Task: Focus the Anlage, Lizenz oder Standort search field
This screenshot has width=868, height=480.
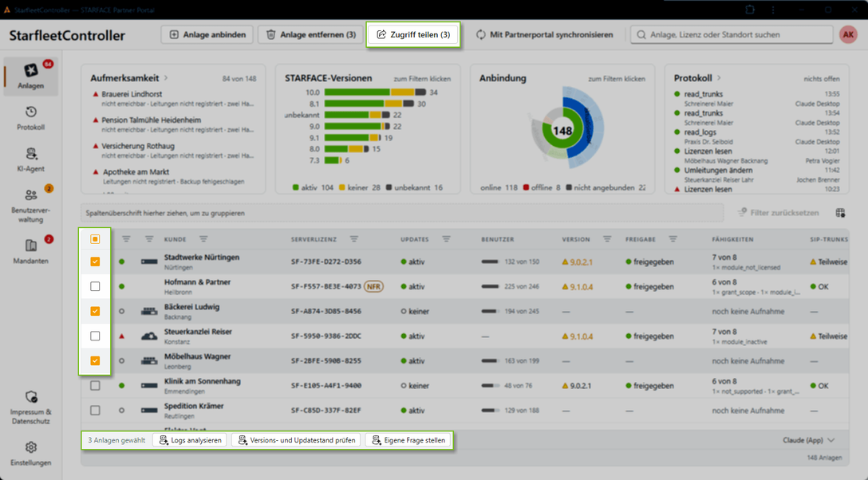Action: [732, 34]
